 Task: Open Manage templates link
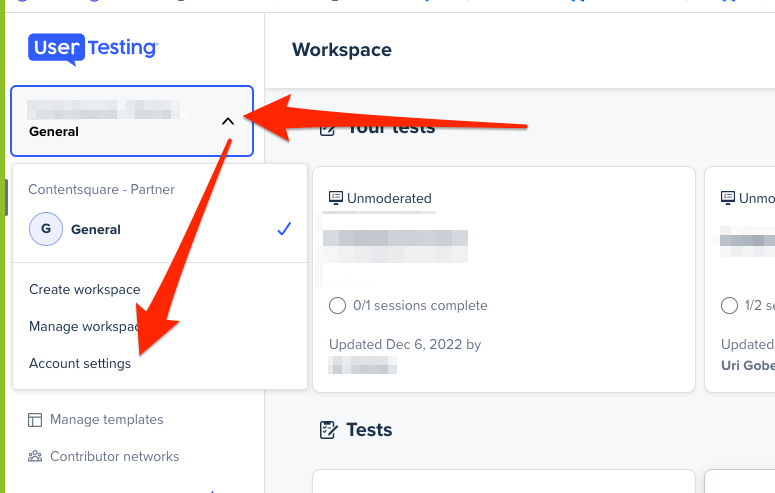coord(107,419)
